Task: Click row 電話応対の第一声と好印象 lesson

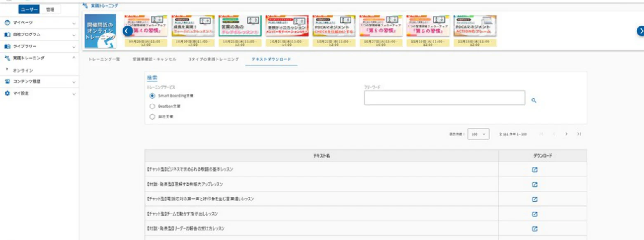Action: click(x=366, y=199)
